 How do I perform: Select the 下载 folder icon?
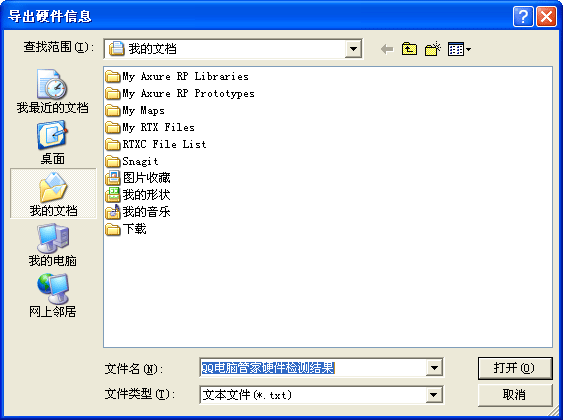point(113,229)
